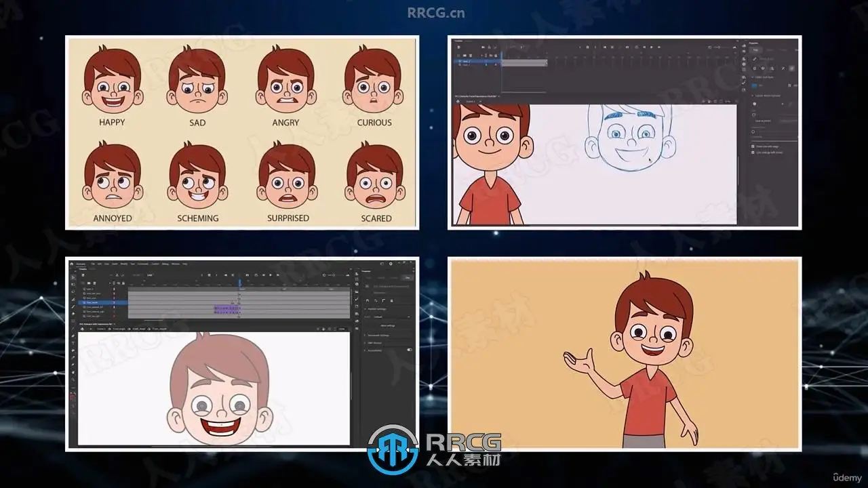868x488 pixels.
Task: Click the stage home icon left of Scene 1
Action: point(82,329)
